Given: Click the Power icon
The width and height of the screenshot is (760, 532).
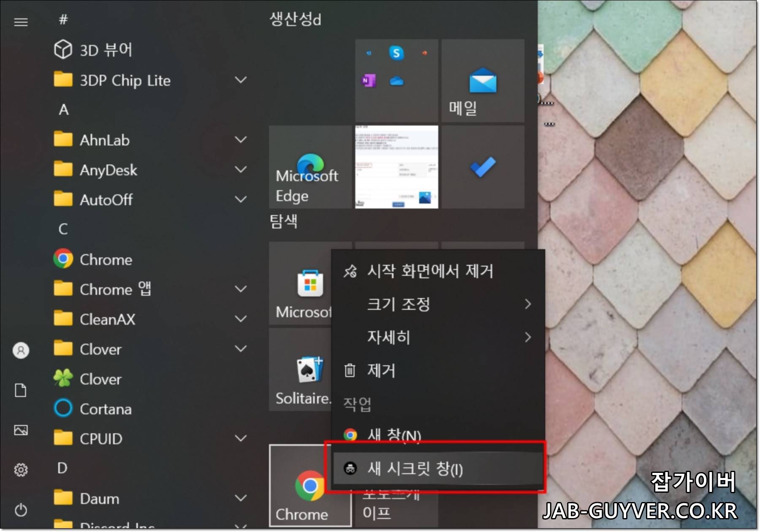Looking at the screenshot, I should tap(21, 510).
